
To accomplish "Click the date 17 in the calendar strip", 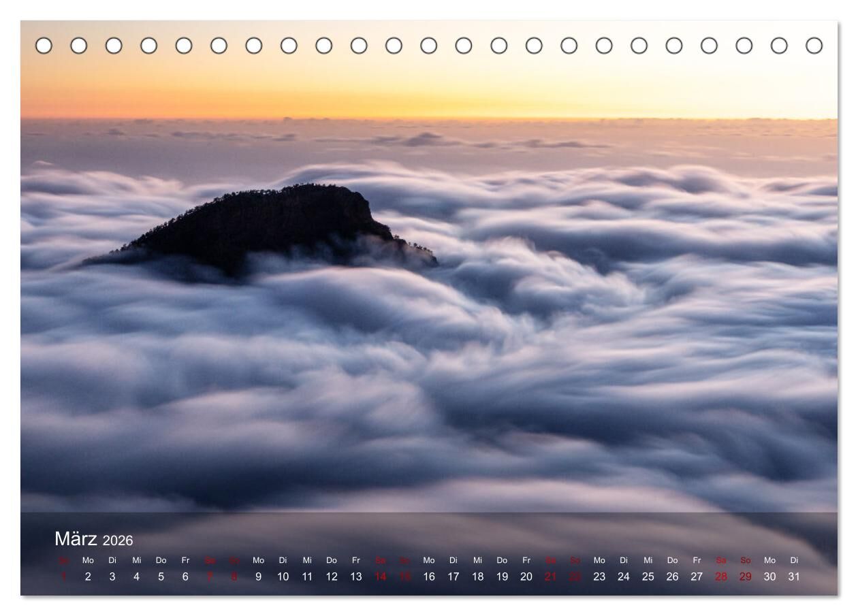I will [453, 577].
